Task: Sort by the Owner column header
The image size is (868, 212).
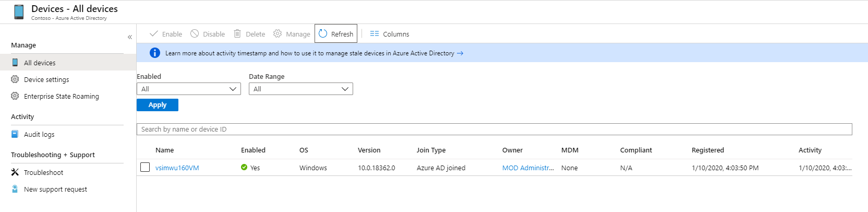Action: click(x=512, y=150)
